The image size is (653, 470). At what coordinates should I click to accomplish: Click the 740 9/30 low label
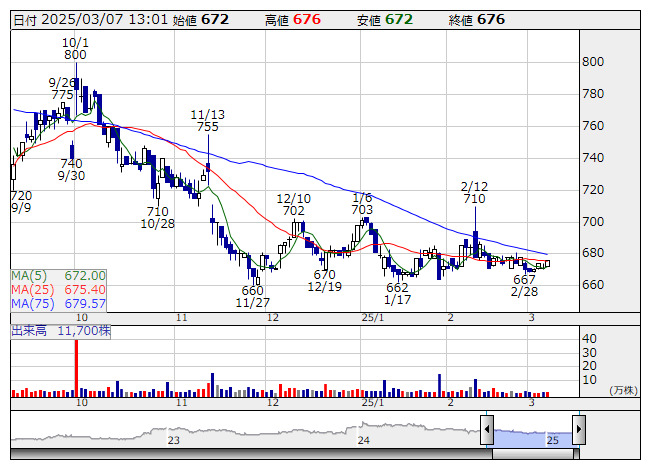71,169
